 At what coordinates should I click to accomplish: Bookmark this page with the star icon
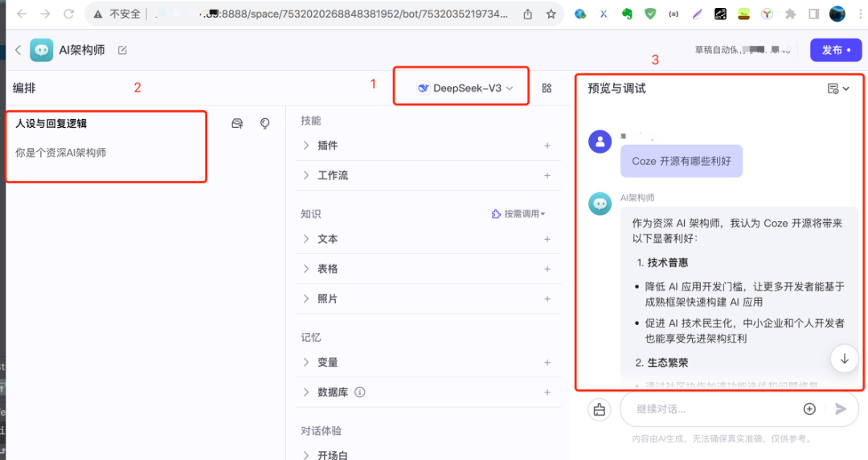click(x=551, y=14)
